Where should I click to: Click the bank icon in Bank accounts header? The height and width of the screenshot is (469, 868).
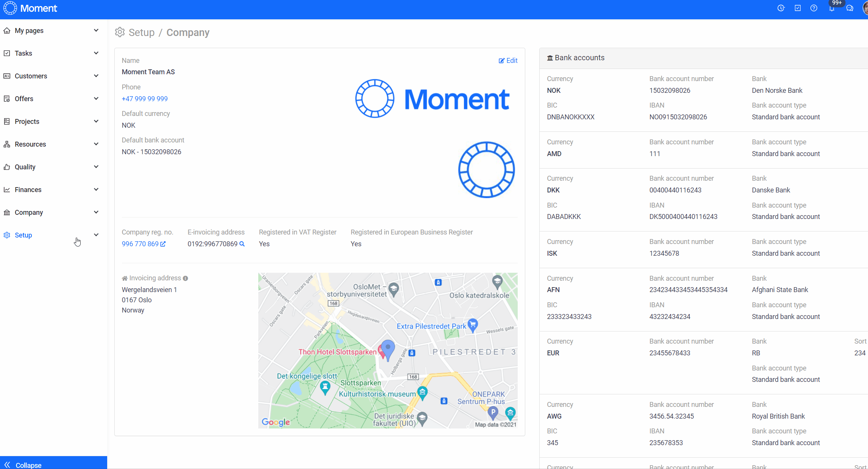point(550,58)
